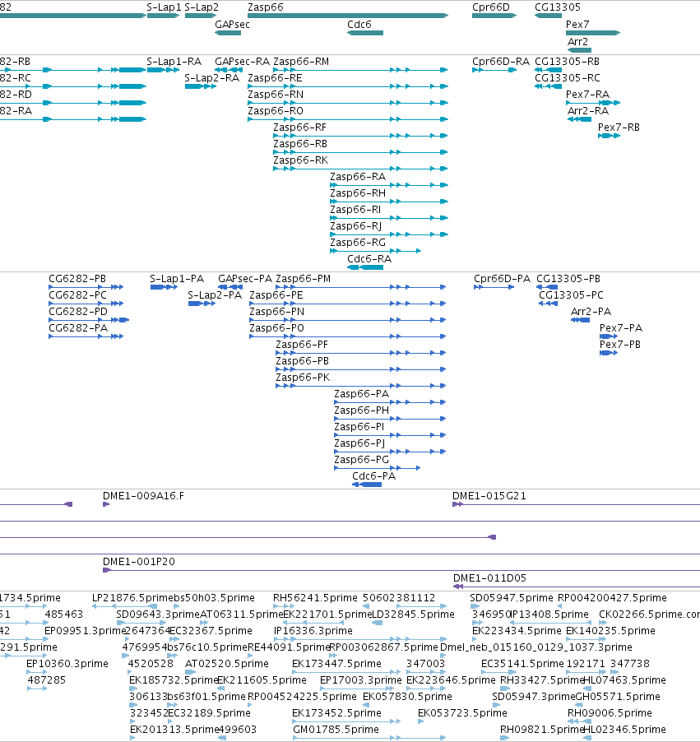Screen dimensions: 700x742
Task: Click EST SD05947.5prime
Action: 475,606
